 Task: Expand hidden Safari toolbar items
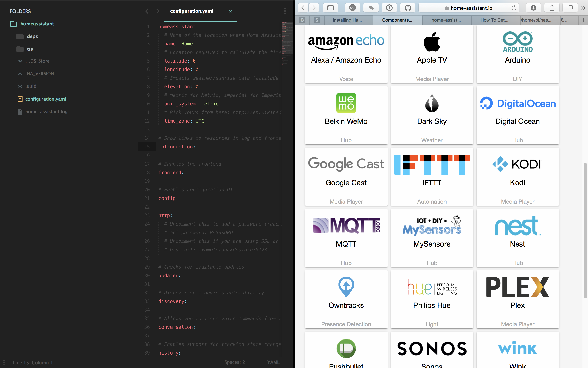click(583, 8)
